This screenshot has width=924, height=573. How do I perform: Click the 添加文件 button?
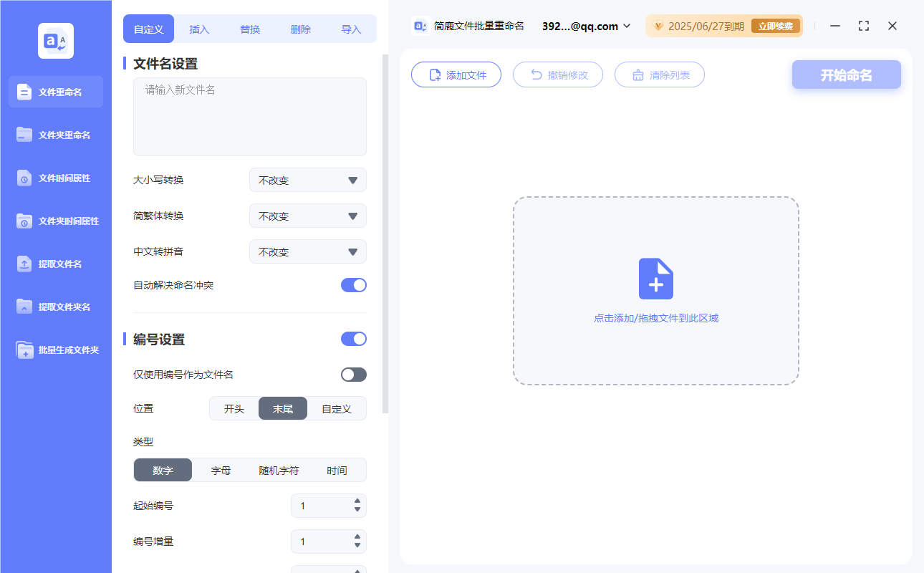[x=456, y=74]
